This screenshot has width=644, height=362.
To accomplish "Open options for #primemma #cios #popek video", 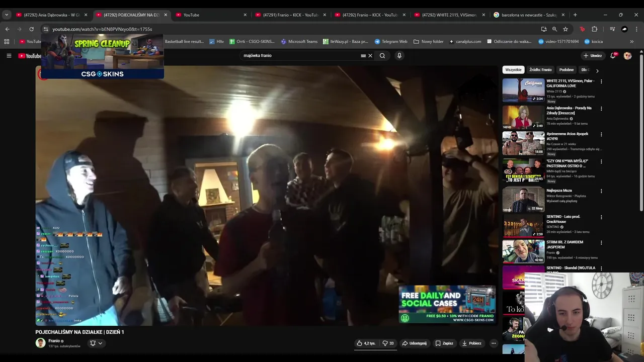I will click(x=601, y=135).
